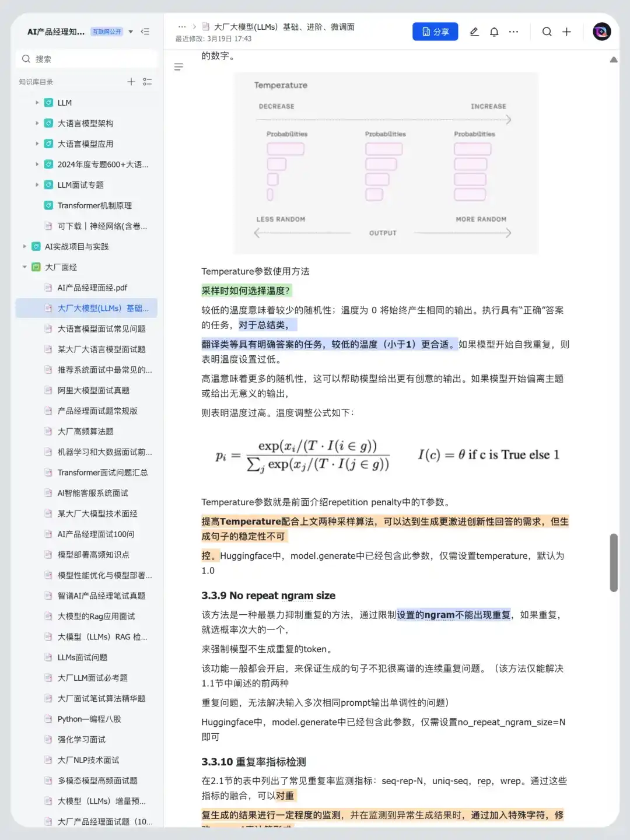Open the notification bell icon
630x840 pixels.
tap(494, 32)
